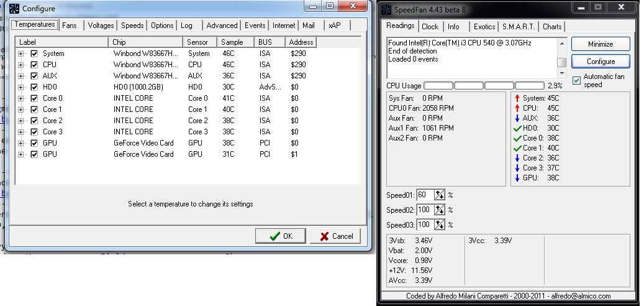This screenshot has height=306, width=644.
Task: Open the Mail tab
Action: [311, 25]
